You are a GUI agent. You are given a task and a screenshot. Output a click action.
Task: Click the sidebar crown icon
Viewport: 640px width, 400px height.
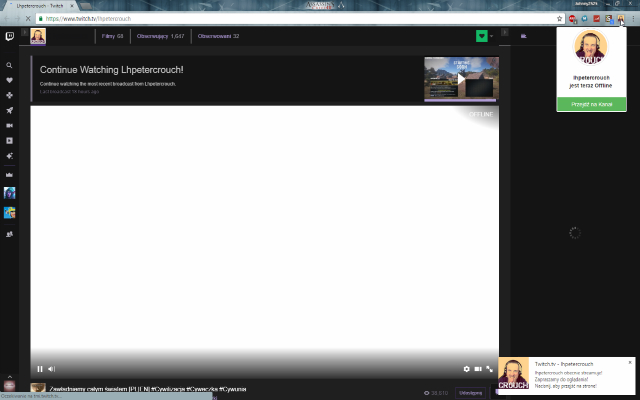(9, 175)
